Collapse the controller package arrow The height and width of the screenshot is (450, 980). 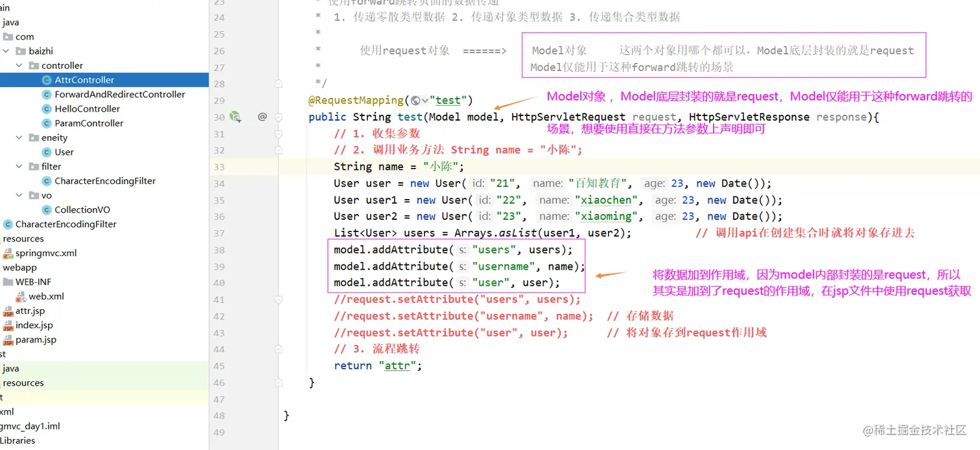coord(19,65)
